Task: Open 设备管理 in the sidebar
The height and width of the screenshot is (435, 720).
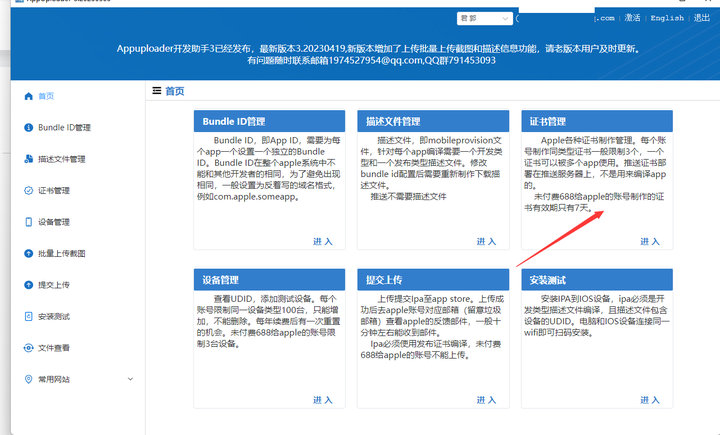Action: tap(54, 222)
